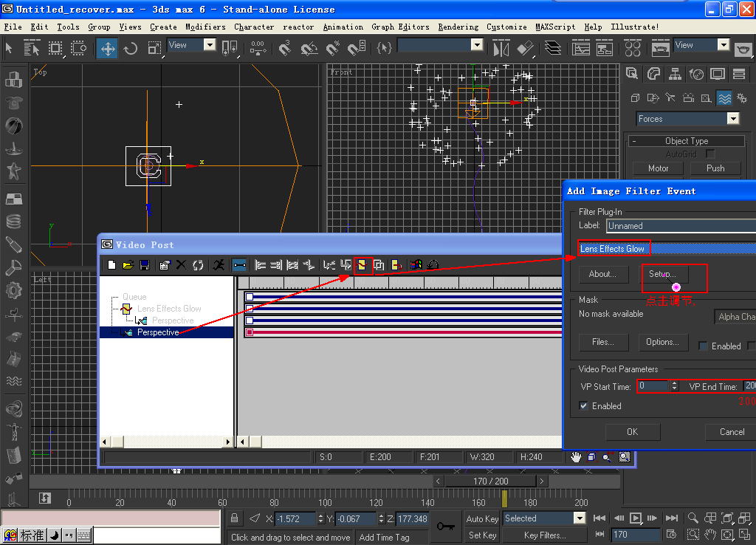The height and width of the screenshot is (545, 756).
Task: Open the Selected key filter dropdown
Action: click(x=580, y=518)
